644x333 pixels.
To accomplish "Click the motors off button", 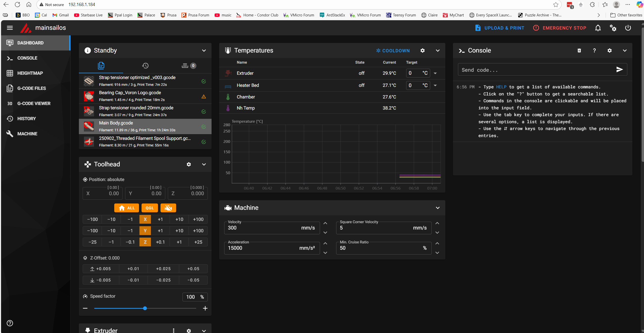I will coord(168,208).
